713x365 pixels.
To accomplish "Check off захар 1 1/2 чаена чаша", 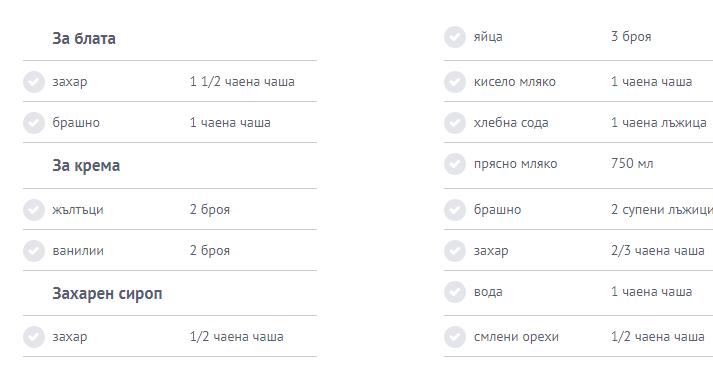I will [34, 82].
